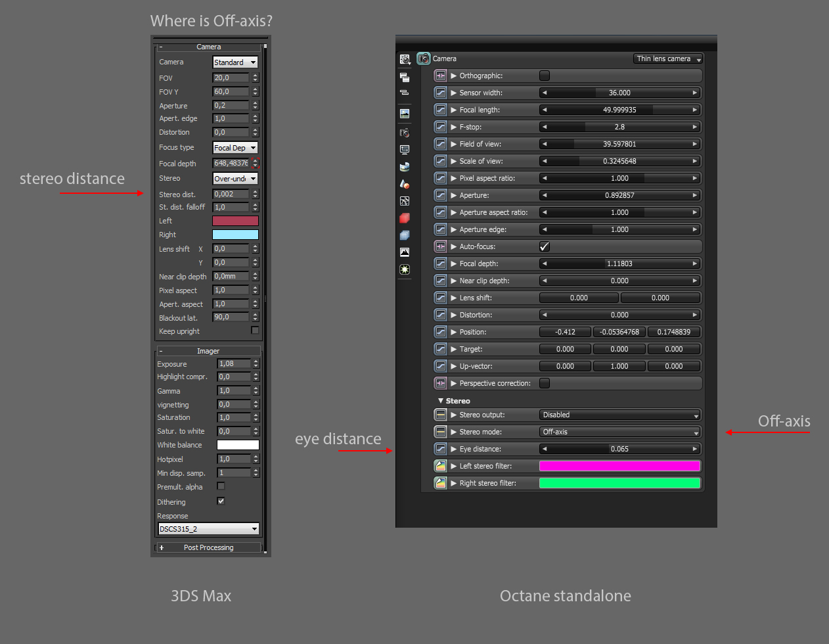Screen dimensions: 829x644
Task: Select the kernel icon in Octane sidebar
Action: tap(405, 201)
